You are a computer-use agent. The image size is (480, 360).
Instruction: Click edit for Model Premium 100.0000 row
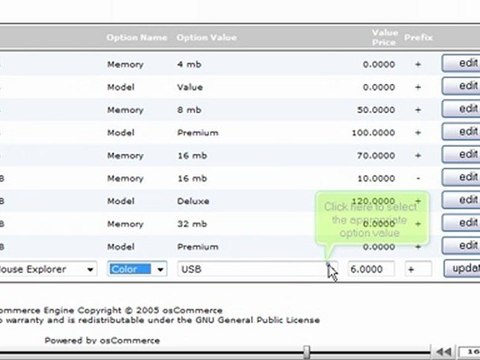461,132
